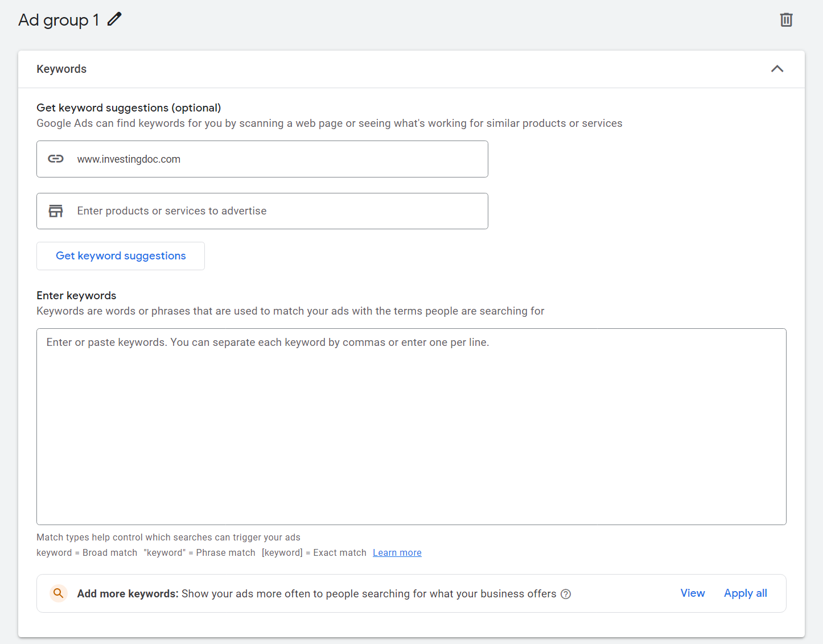Click the orange magnifier icon beside Add more keywords
823x644 pixels.
coord(58,593)
